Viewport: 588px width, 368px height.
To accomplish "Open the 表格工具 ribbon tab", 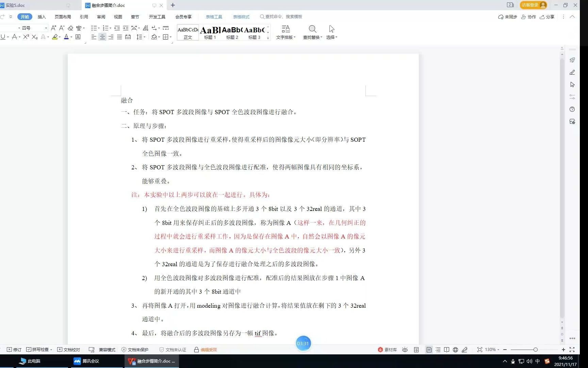I will [x=214, y=17].
